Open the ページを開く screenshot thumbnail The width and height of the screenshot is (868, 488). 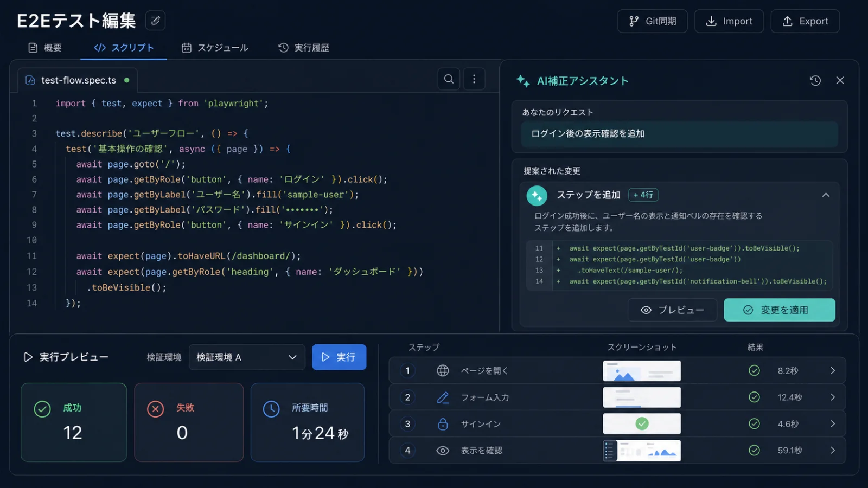pyautogui.click(x=642, y=371)
